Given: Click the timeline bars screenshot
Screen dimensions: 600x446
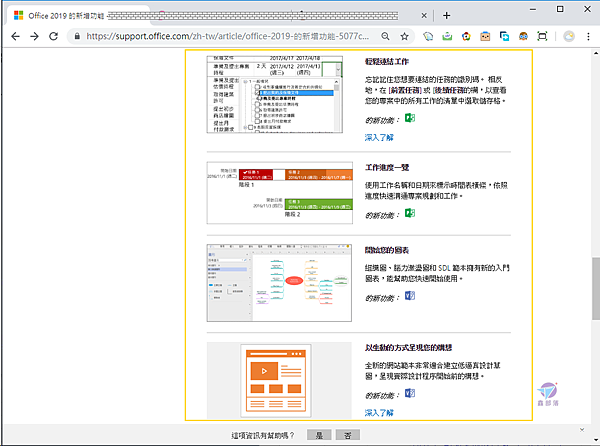Looking at the screenshot, I should [x=280, y=193].
